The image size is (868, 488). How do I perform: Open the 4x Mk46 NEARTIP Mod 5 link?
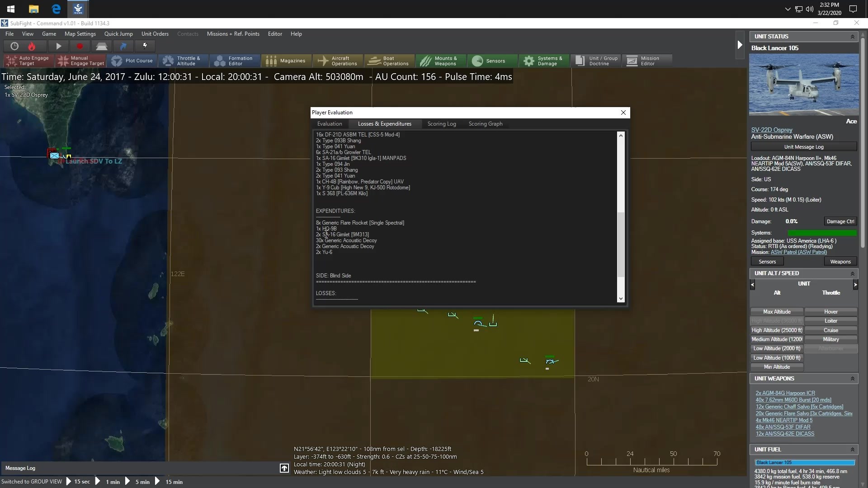point(784,420)
